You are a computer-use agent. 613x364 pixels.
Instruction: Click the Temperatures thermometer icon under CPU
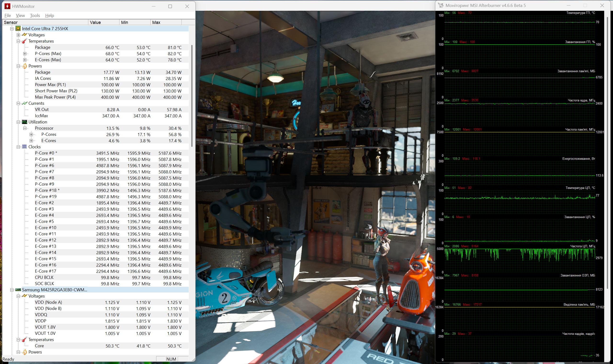click(x=25, y=41)
